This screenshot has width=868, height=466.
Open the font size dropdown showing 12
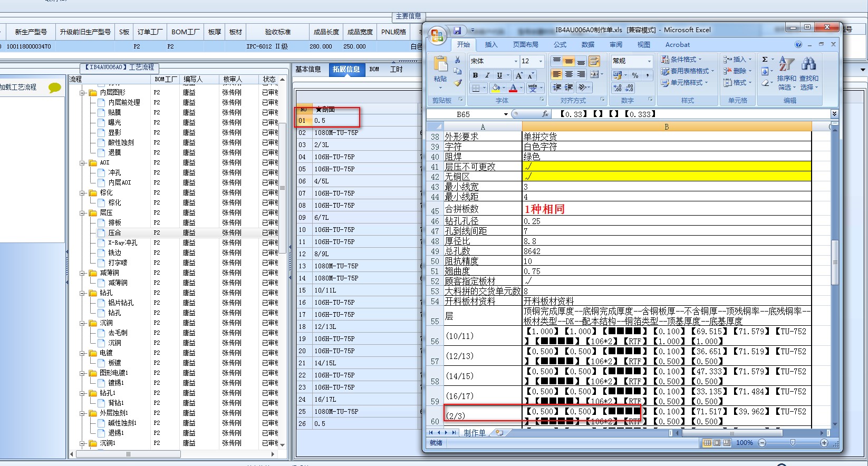[541, 61]
